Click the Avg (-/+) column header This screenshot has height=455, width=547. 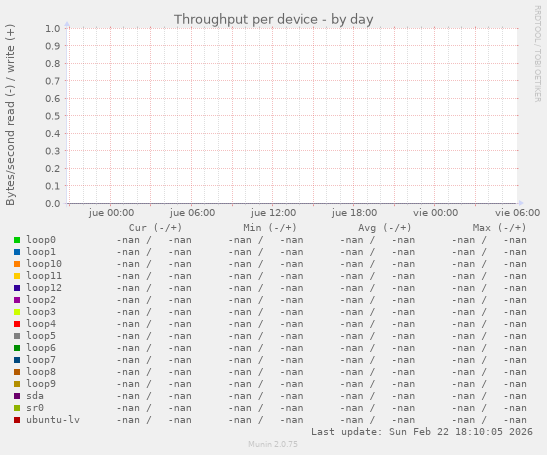(x=385, y=228)
